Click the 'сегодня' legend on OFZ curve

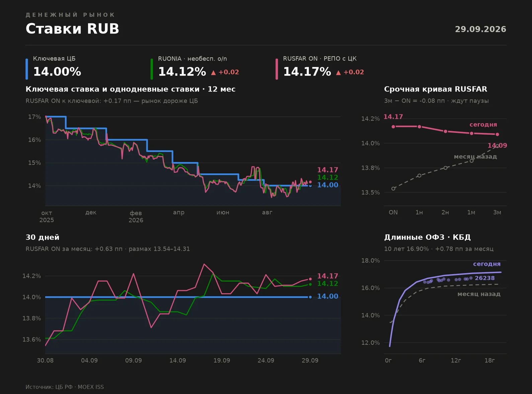pyautogui.click(x=487, y=264)
